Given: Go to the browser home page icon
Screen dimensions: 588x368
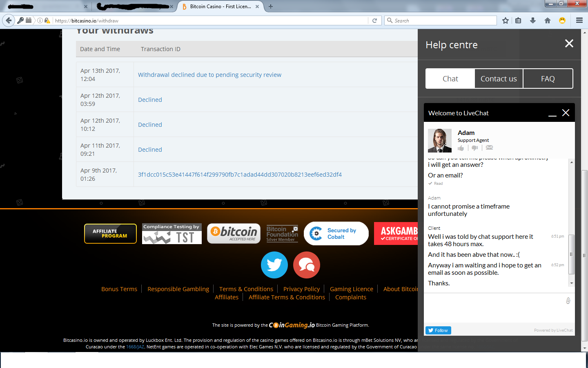Looking at the screenshot, I should (548, 20).
